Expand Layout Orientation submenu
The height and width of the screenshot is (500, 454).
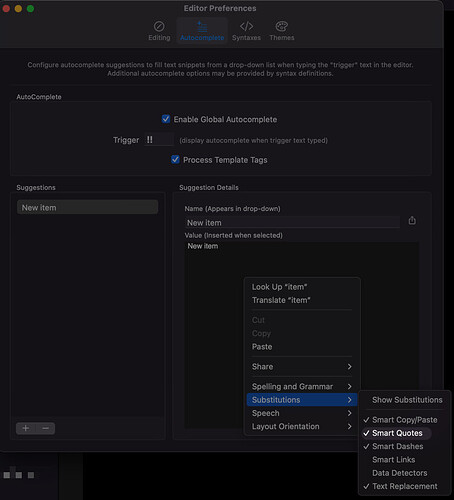point(302,427)
